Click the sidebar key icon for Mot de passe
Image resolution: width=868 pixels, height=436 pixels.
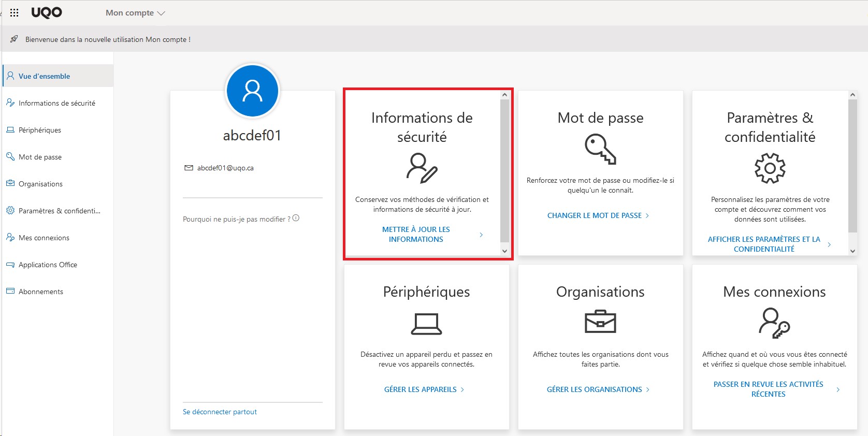[x=10, y=156]
